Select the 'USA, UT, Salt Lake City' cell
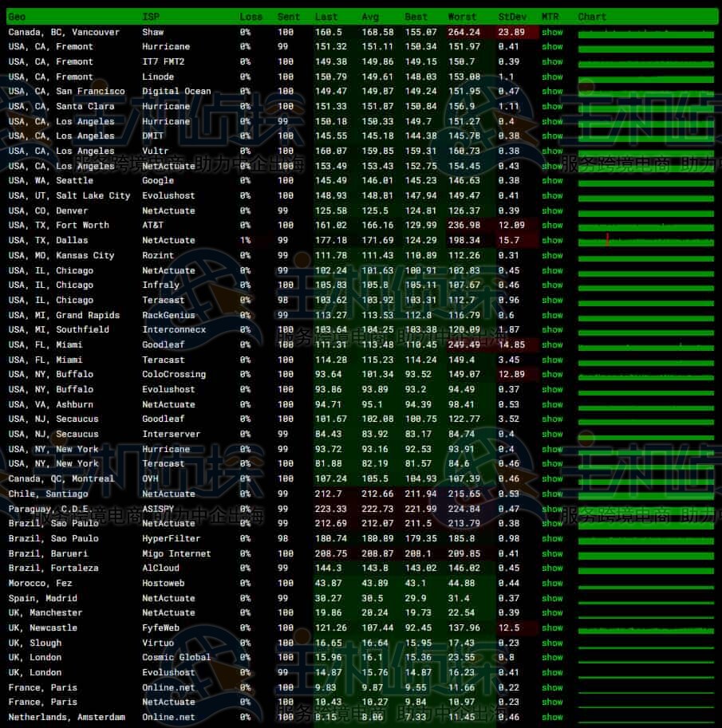The width and height of the screenshot is (722, 728). point(69,195)
